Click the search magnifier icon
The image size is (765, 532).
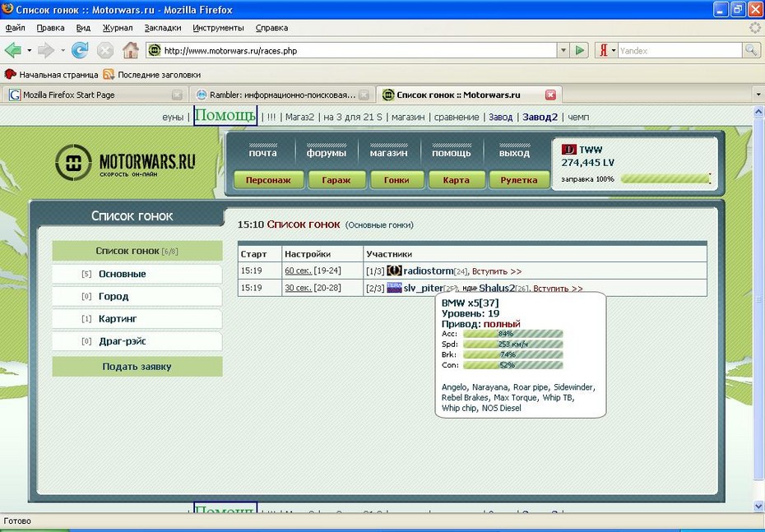pos(751,50)
